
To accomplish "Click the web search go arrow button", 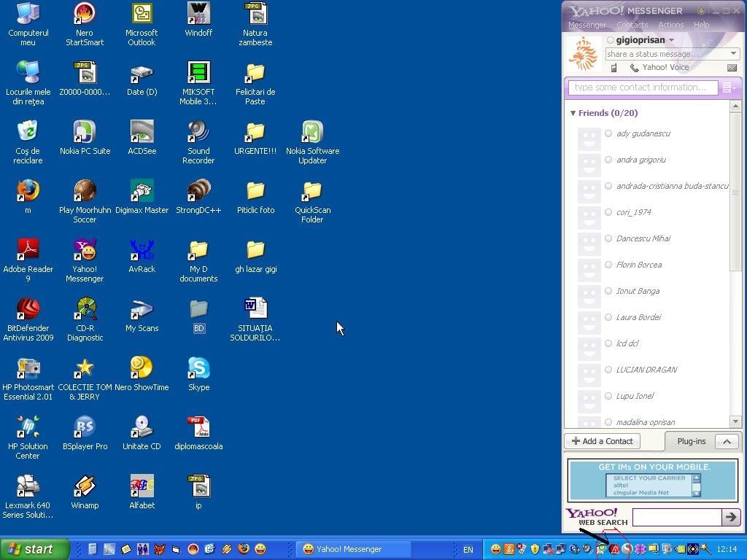I will pos(731,517).
